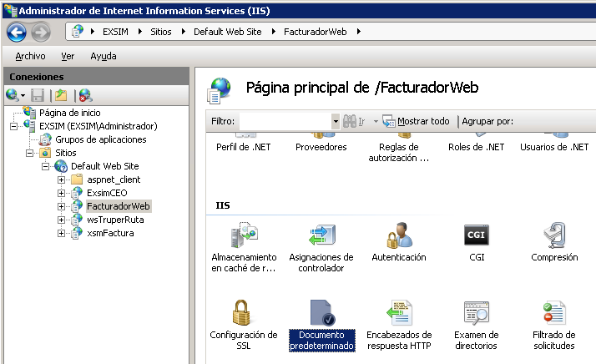
Task: Click the Mostrar todo button
Action: tap(417, 121)
